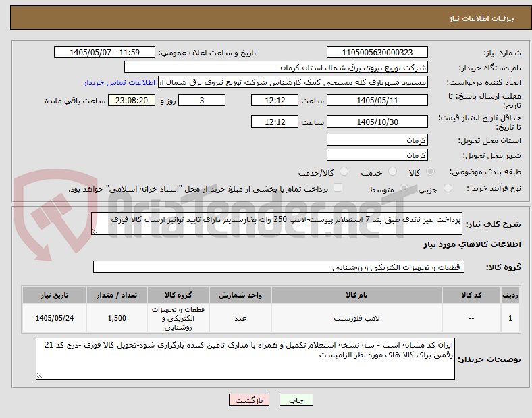Click the remaining days field showing 3

[202, 100]
